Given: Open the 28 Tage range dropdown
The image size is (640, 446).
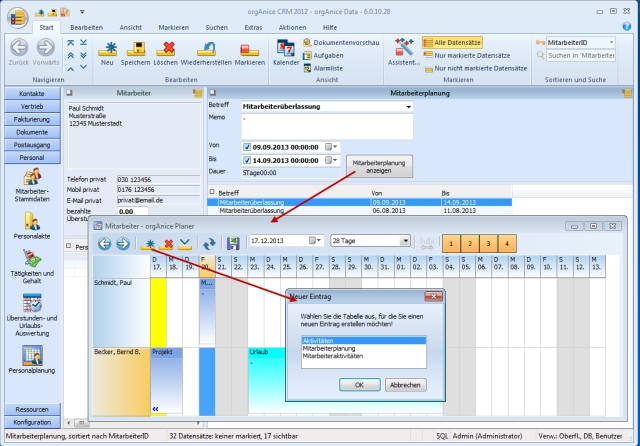Looking at the screenshot, I should coord(405,241).
